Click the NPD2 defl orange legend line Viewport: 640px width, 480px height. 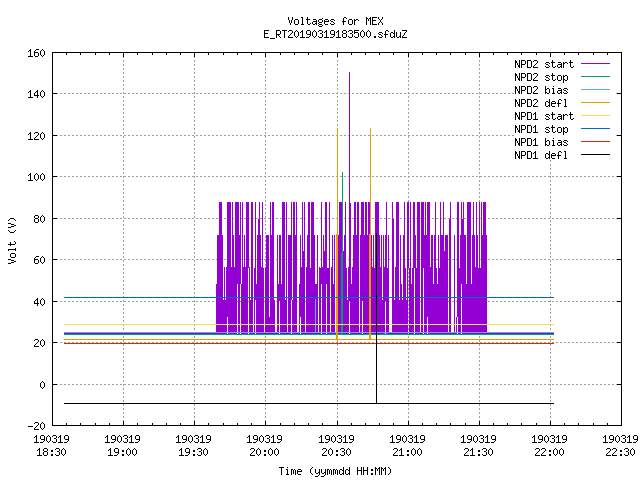pyautogui.click(x=595, y=103)
